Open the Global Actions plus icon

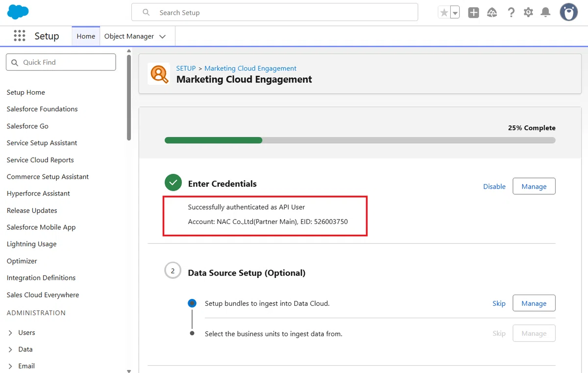(473, 13)
